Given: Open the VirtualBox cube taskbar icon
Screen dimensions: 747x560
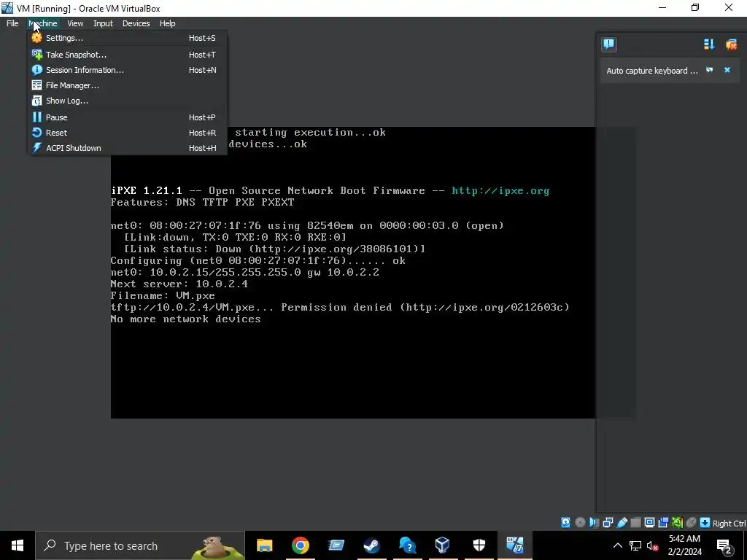Looking at the screenshot, I should click(443, 545).
